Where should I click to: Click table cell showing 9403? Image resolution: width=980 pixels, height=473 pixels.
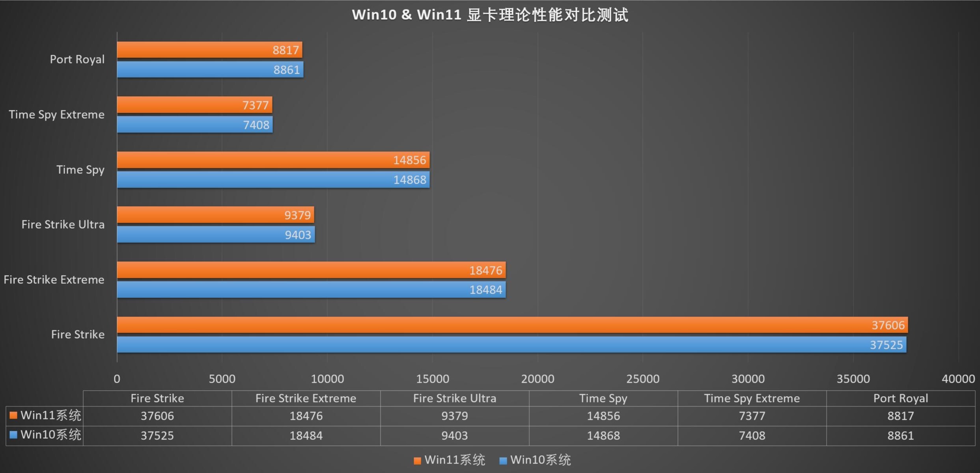pos(454,436)
